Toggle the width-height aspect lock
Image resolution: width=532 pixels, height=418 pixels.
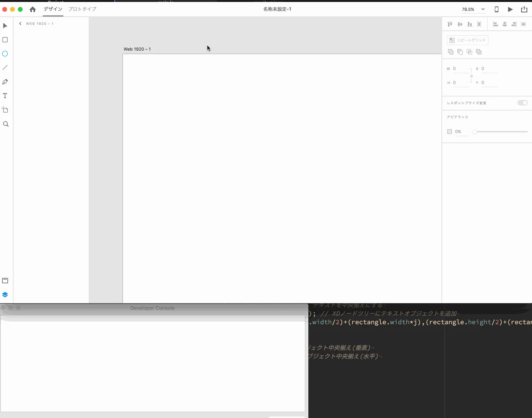(471, 76)
